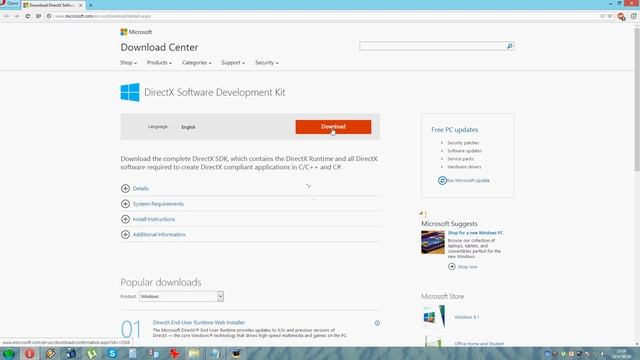This screenshot has width=640, height=360.
Task: Click the Windows logo beside DirectX title
Action: coord(130,92)
